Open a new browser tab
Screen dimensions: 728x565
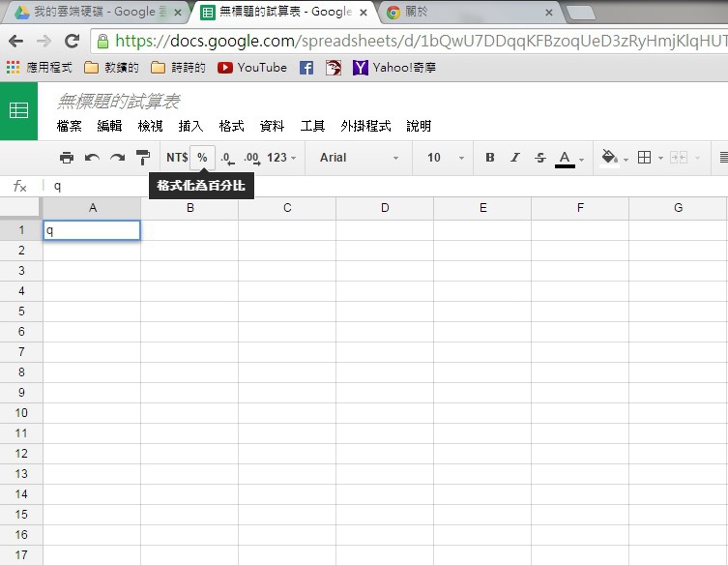coord(581,13)
